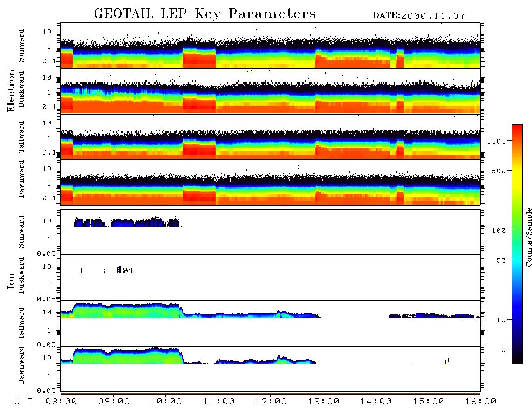Image resolution: width=532 pixels, height=410 pixels.
Task: Select the Electron 'Tailward' axis label
Action: (21, 137)
